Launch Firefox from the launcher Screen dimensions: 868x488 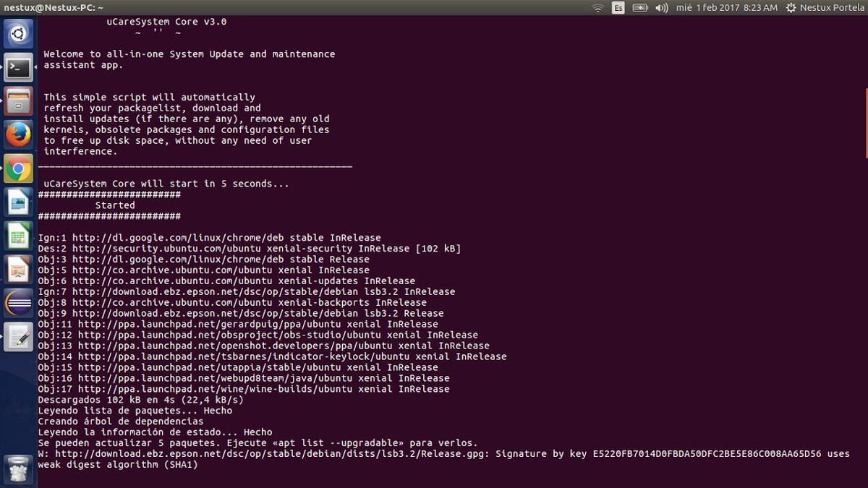pyautogui.click(x=17, y=134)
